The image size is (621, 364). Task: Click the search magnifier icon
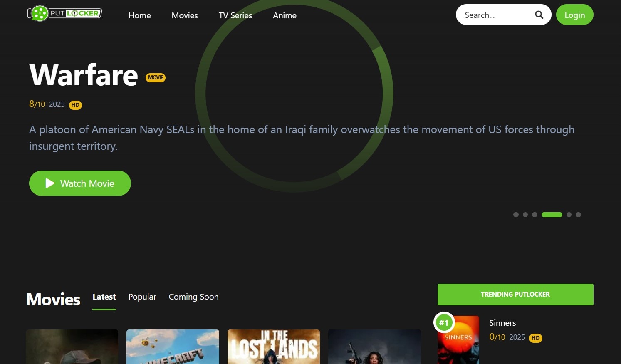click(539, 15)
